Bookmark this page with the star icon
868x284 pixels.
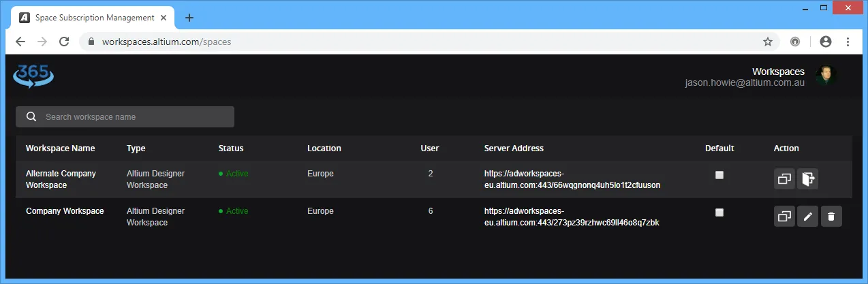(x=768, y=42)
